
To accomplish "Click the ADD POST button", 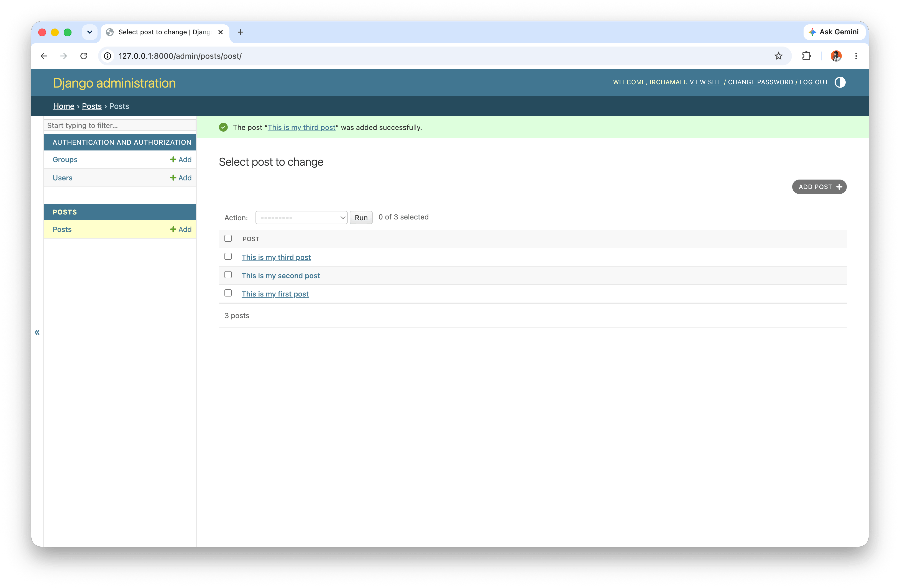I will 819,187.
